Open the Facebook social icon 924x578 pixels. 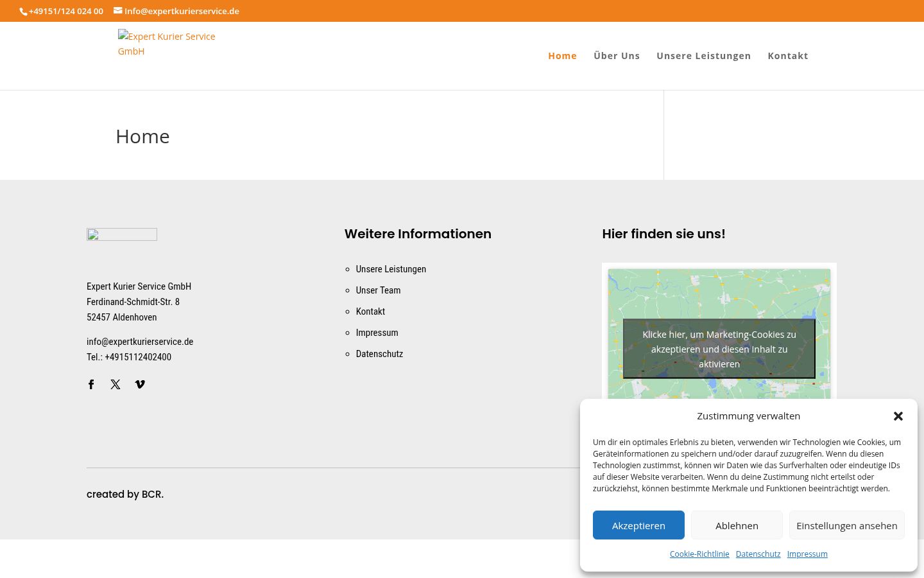click(91, 385)
